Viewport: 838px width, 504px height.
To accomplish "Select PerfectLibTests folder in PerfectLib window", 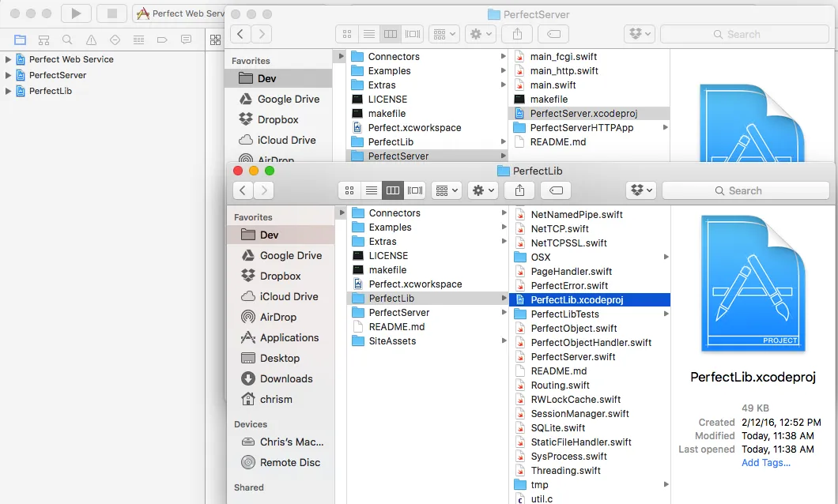I will coord(590,314).
